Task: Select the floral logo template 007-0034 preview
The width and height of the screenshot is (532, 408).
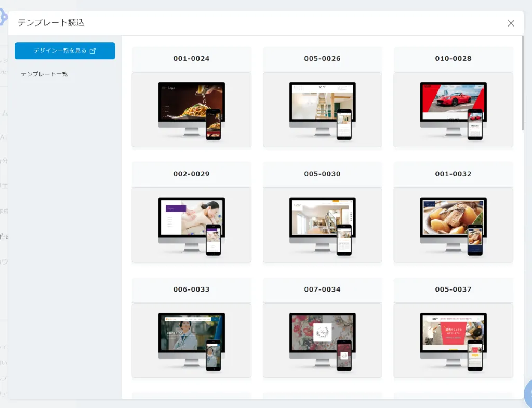Action: click(323, 340)
